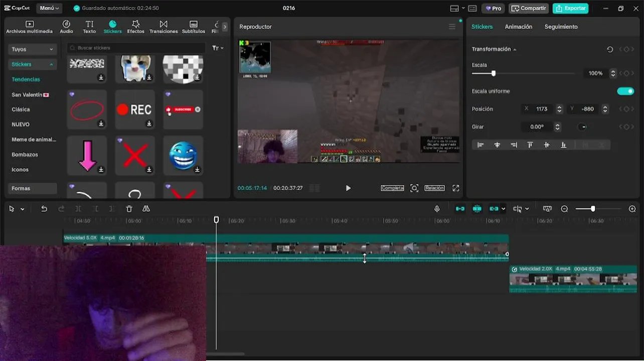This screenshot has height=361, width=644.
Task: Select the San Valentín category
Action: pyautogui.click(x=30, y=94)
